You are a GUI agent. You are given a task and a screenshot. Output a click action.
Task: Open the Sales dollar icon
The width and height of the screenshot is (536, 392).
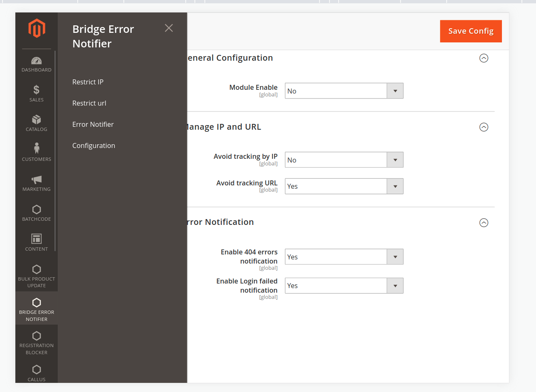pyautogui.click(x=37, y=90)
